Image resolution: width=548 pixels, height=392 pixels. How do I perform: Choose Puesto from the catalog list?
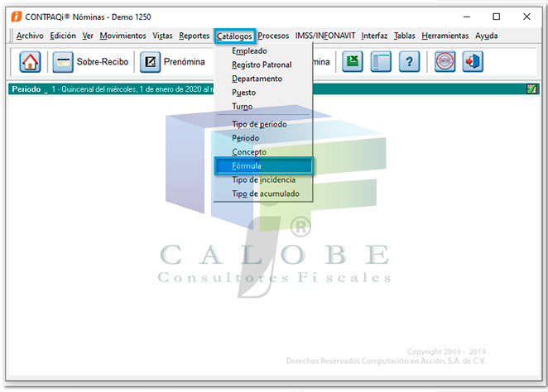coord(263,93)
